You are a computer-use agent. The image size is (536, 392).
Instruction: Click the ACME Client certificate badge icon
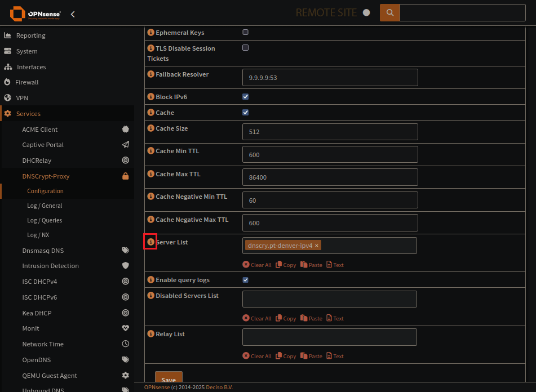click(126, 129)
